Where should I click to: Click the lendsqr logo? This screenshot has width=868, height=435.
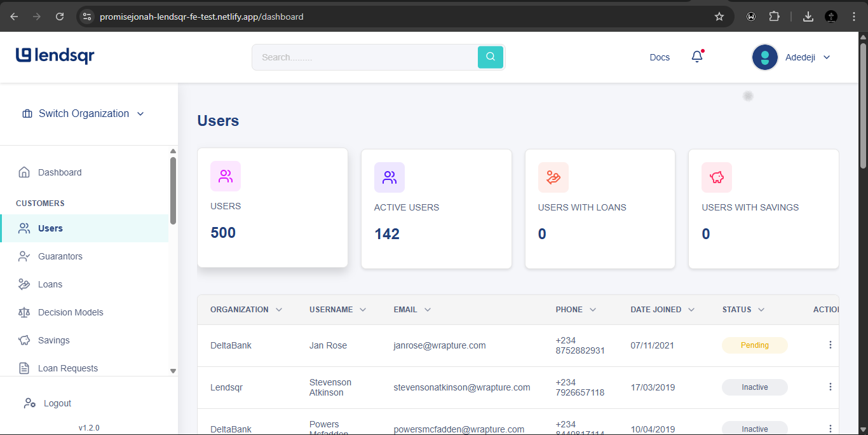coord(55,56)
